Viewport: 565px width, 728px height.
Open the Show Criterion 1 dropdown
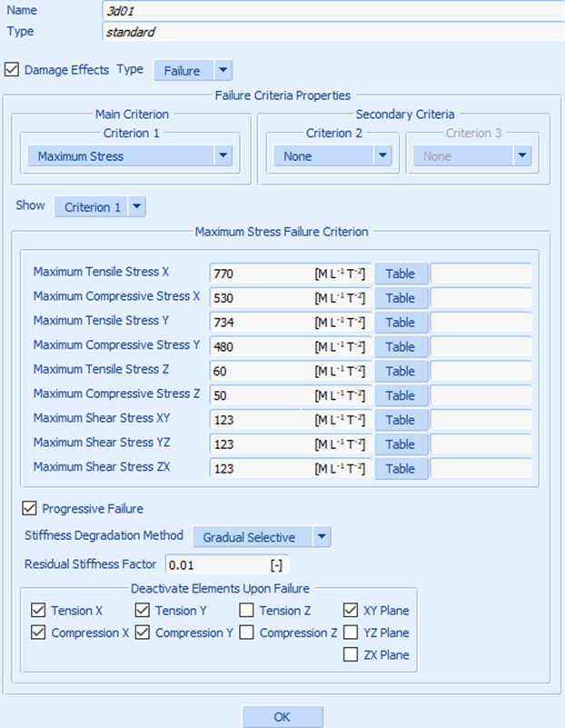pyautogui.click(x=100, y=206)
